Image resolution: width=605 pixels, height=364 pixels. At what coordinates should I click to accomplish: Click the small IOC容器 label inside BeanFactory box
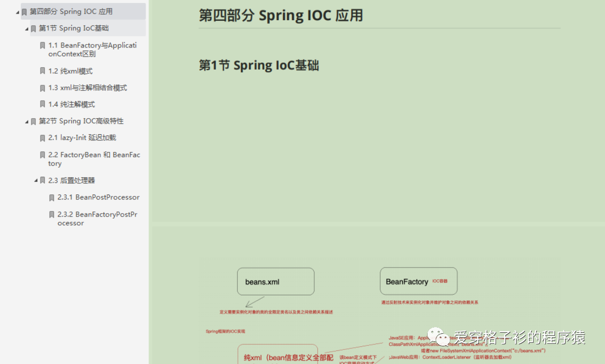coord(440,281)
